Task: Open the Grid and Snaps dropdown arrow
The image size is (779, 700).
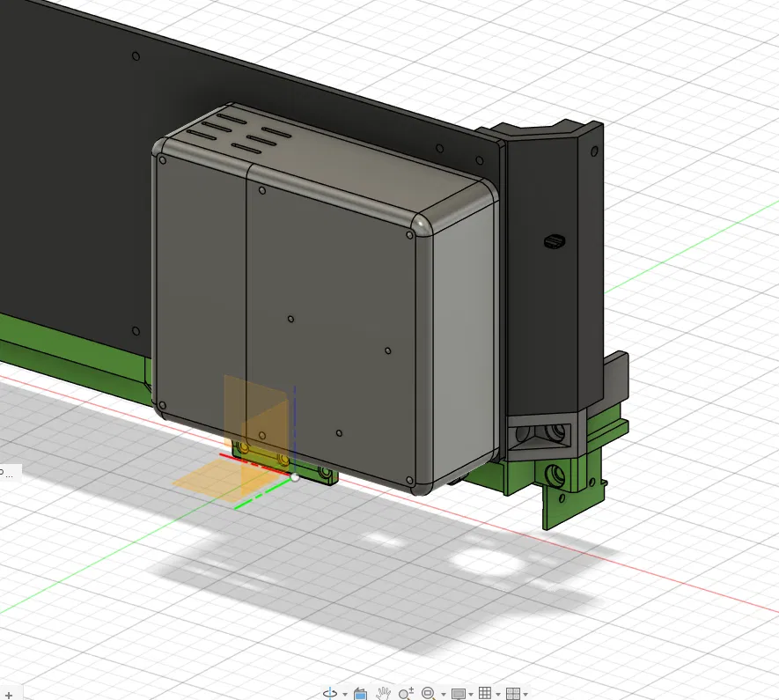Action: (x=498, y=695)
